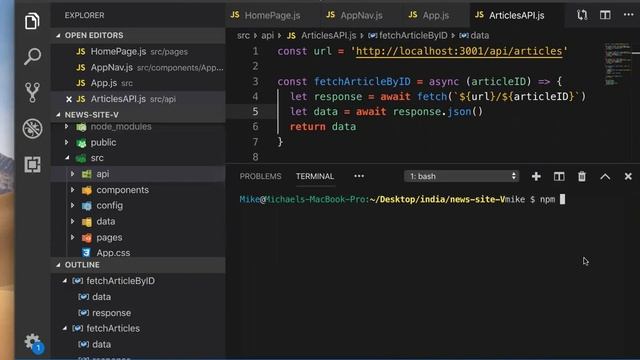Click fetchArticleByID symbol icon in Outline
The image size is (640, 360).
(x=78, y=281)
